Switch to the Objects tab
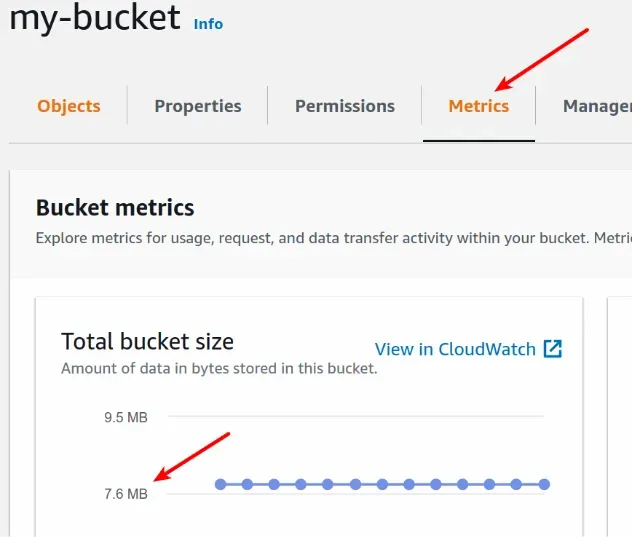 pyautogui.click(x=69, y=106)
